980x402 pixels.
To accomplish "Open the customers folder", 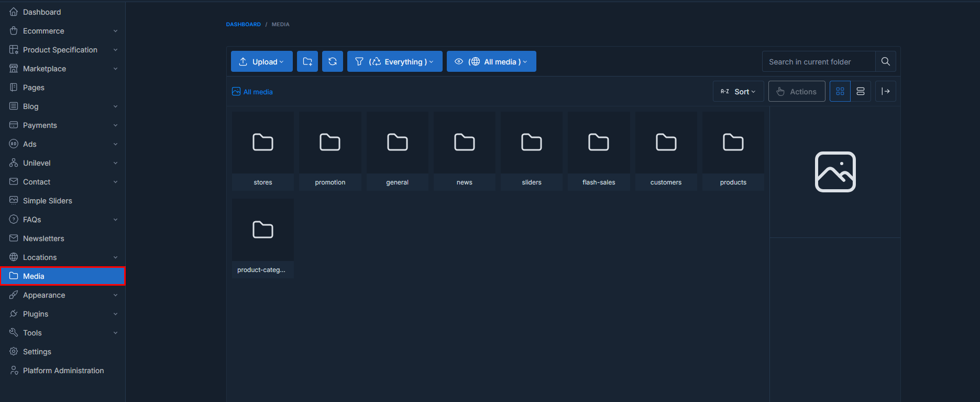I will coord(666,150).
